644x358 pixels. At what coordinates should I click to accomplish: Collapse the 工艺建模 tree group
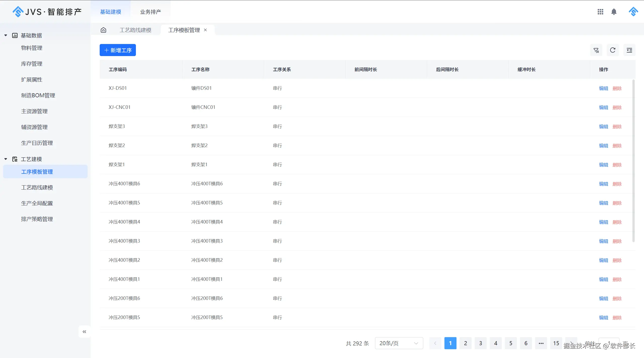point(6,159)
